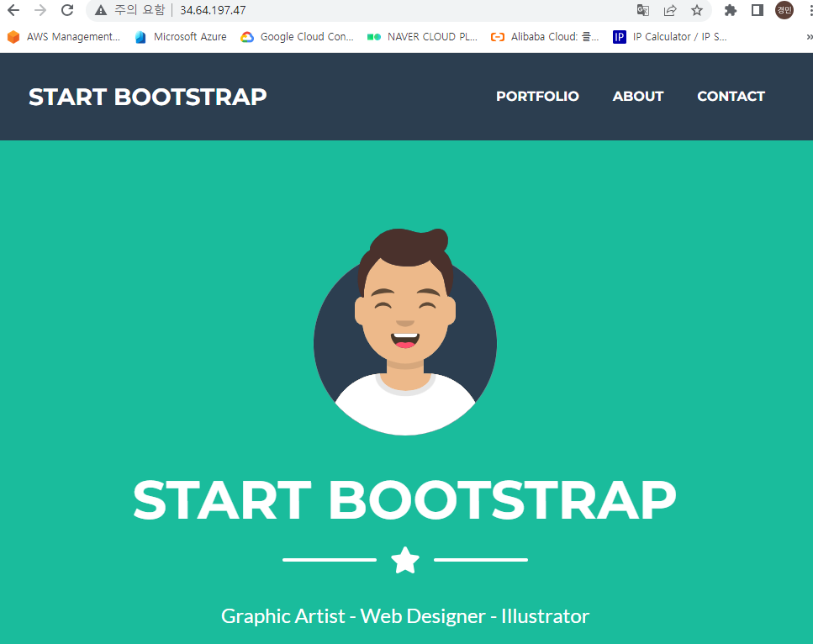Click the share page icon
Viewport: 813px width, 644px height.
click(670, 10)
